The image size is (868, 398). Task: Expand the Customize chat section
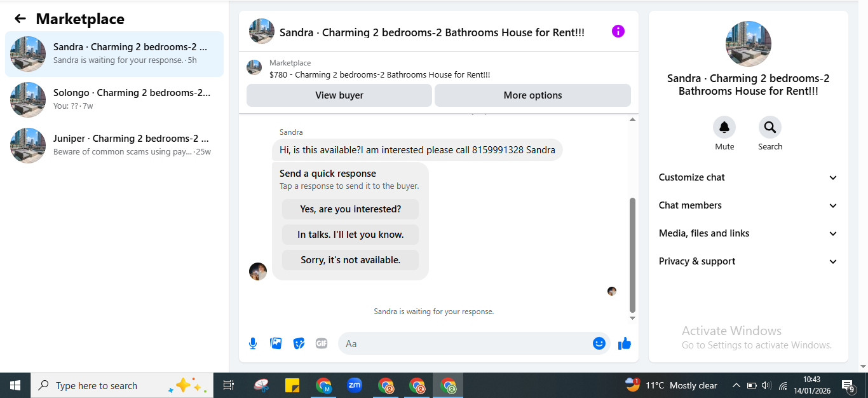(x=749, y=177)
